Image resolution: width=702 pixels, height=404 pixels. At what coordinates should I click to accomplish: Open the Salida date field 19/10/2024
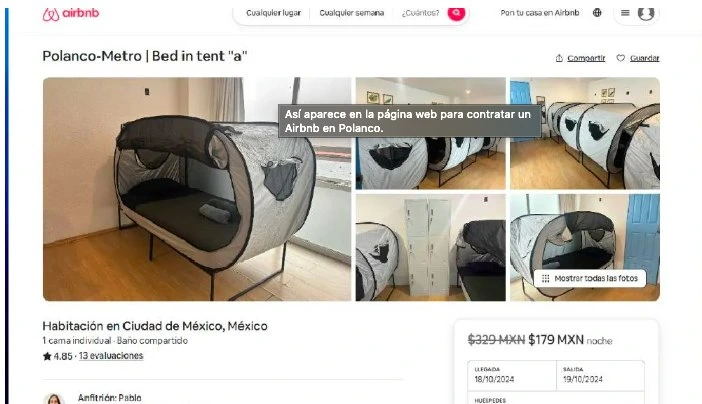point(600,375)
